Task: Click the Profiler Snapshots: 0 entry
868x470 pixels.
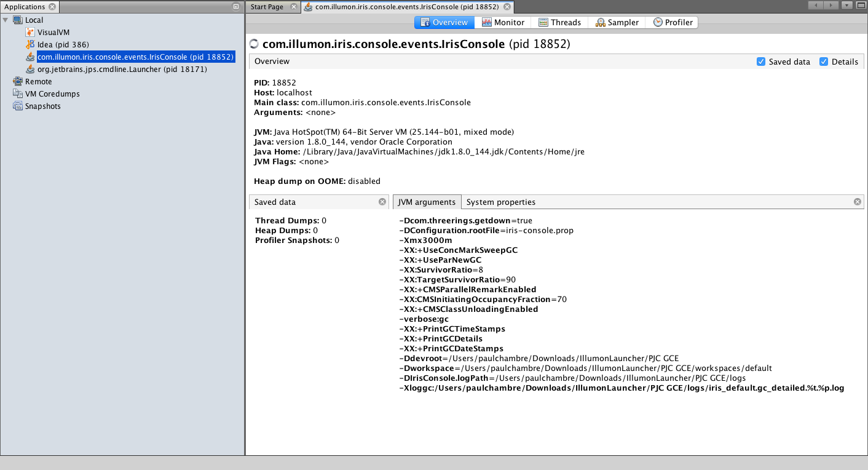Action: coord(297,240)
